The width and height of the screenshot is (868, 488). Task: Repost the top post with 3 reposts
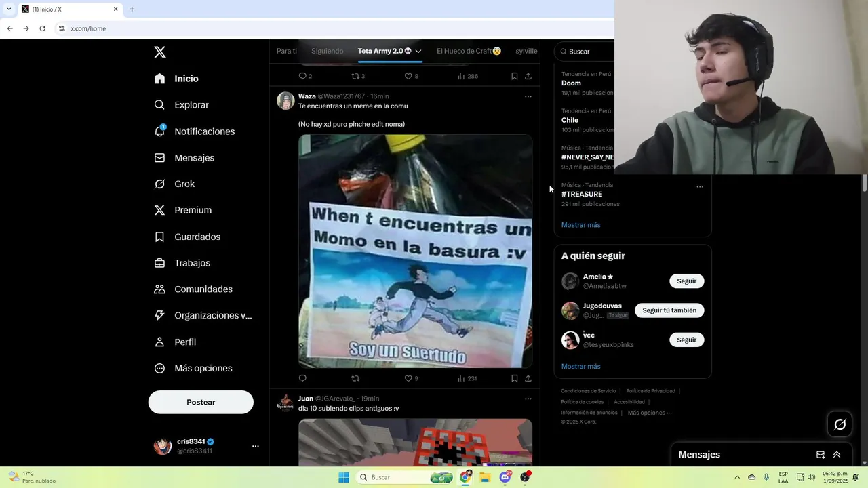tap(358, 76)
